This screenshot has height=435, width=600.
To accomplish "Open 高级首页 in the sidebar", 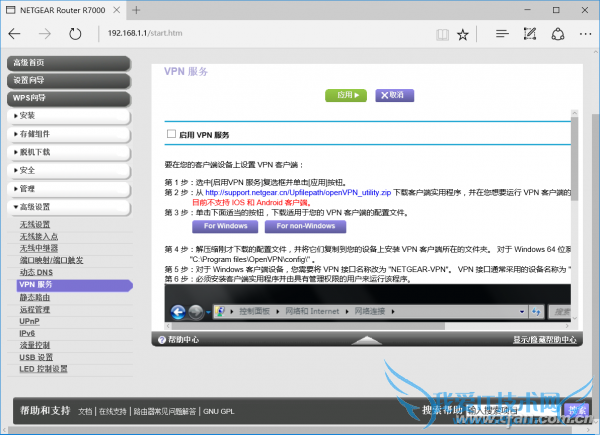I will click(69, 63).
